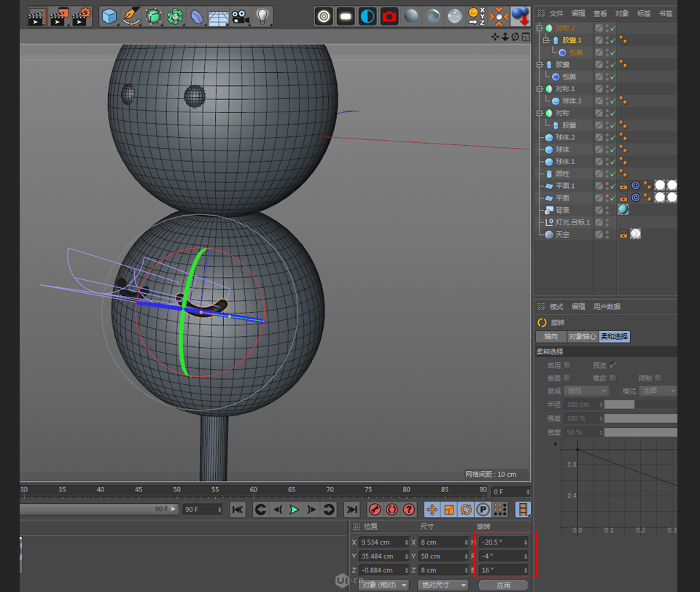
Task: Toggle the green enable checkmark of 球体.2
Action: [x=611, y=136]
